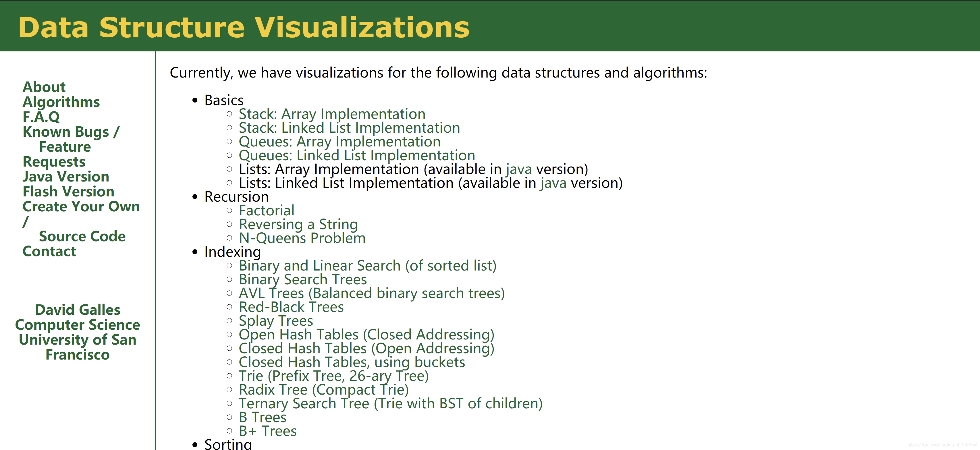Open Queues: Linked List Implementation link
The height and width of the screenshot is (450, 980).
pyautogui.click(x=356, y=156)
